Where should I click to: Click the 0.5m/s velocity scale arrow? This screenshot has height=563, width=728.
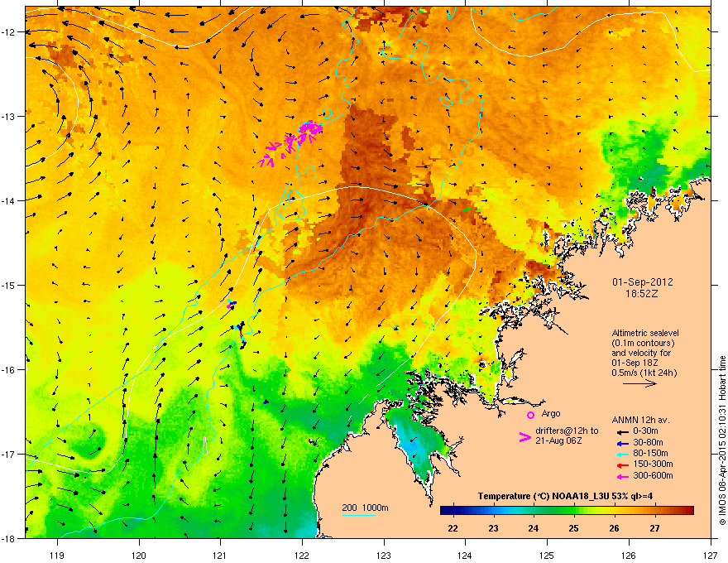point(639,383)
